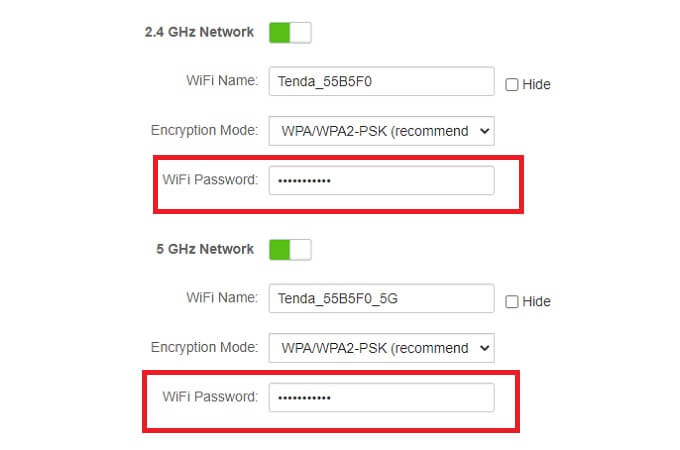This screenshot has height=450, width=680.
Task: Click the 5 GHz "WiFi Password:" label
Action: coord(210,397)
